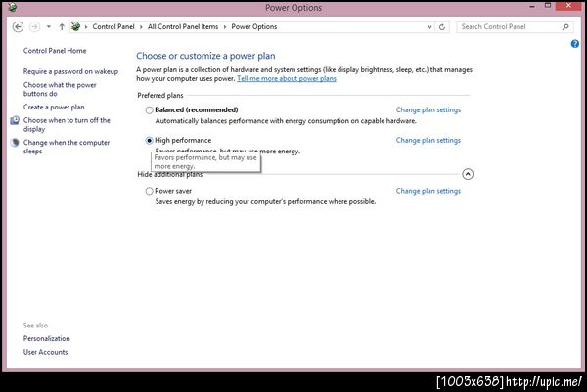Open Tell me more about power plans
The height and width of the screenshot is (392, 587).
(x=287, y=78)
